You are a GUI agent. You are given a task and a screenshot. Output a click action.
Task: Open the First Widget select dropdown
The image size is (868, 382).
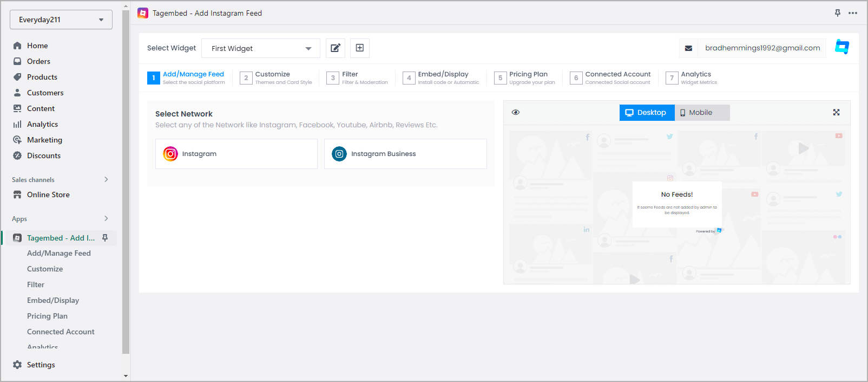click(261, 48)
